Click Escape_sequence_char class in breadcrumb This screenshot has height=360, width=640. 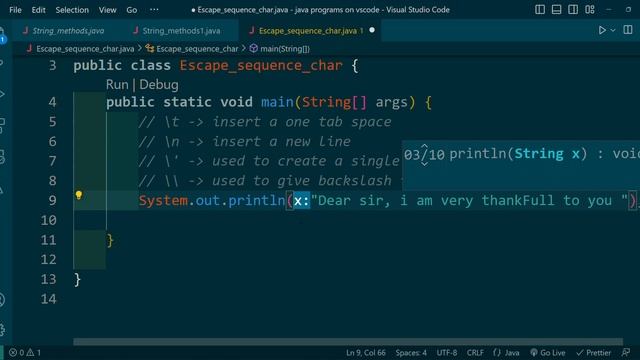pos(197,49)
